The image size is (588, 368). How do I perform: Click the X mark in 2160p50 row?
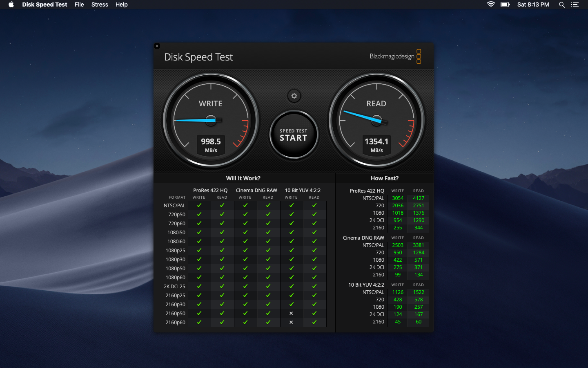[291, 313]
